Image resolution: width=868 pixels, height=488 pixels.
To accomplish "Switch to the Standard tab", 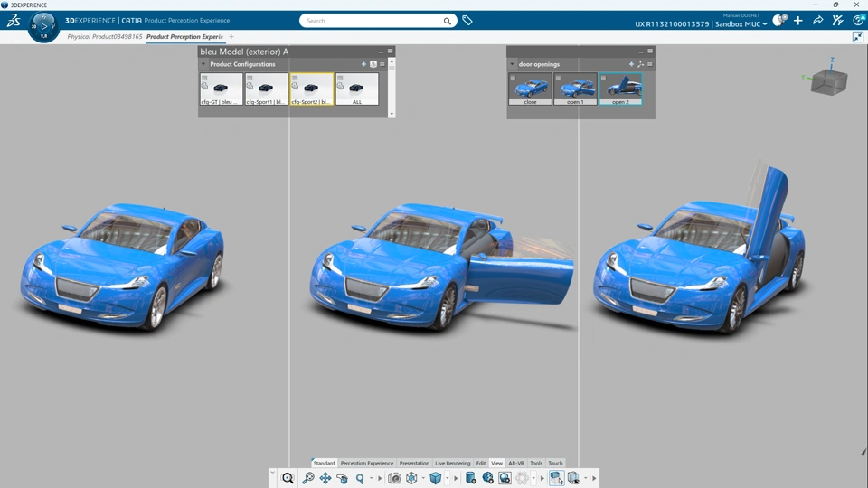I will pyautogui.click(x=324, y=463).
